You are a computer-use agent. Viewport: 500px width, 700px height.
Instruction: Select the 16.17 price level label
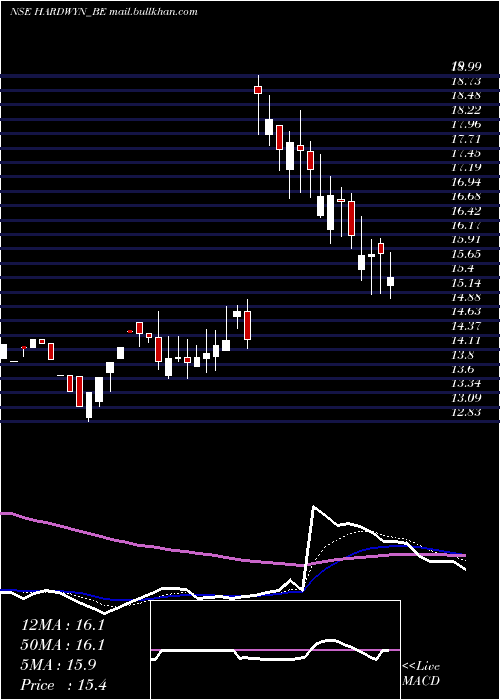pos(466,225)
